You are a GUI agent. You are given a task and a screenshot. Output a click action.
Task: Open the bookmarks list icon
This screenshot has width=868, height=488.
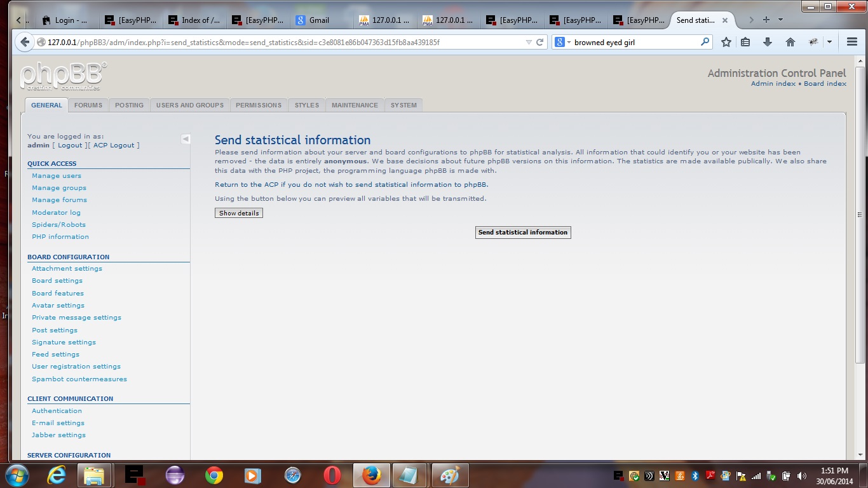[746, 43]
